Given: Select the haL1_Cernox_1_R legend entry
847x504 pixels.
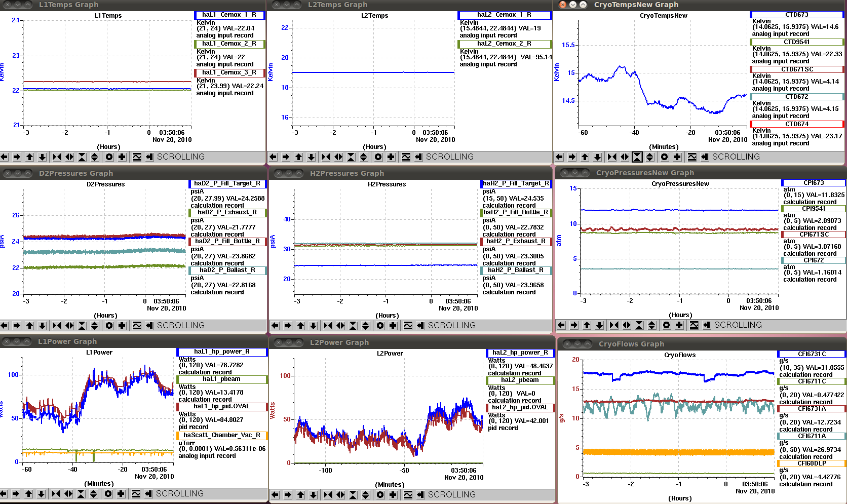Looking at the screenshot, I should [229, 15].
